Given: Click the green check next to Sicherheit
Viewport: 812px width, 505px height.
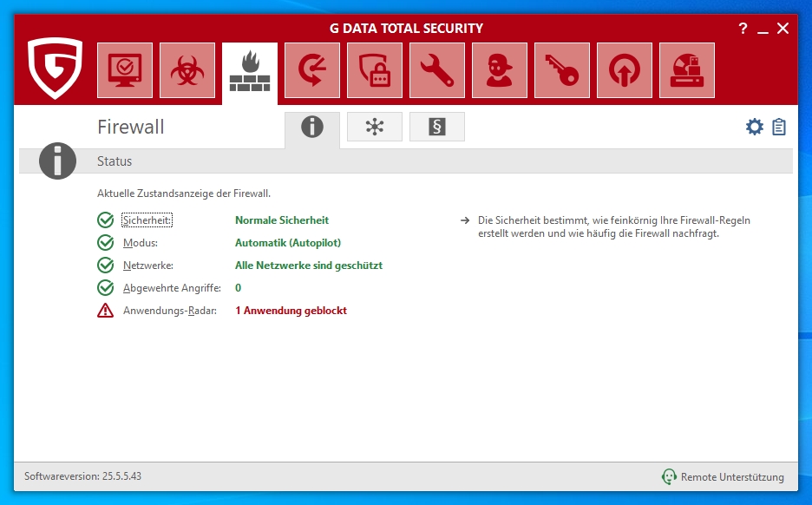Looking at the screenshot, I should 106,220.
